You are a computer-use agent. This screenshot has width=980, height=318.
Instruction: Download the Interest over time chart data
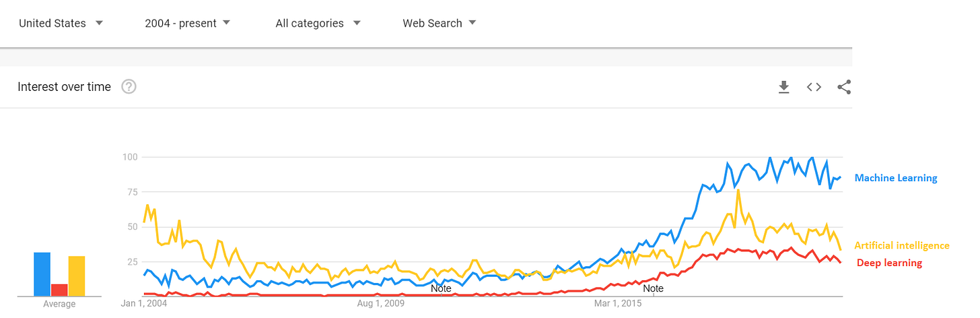[783, 87]
